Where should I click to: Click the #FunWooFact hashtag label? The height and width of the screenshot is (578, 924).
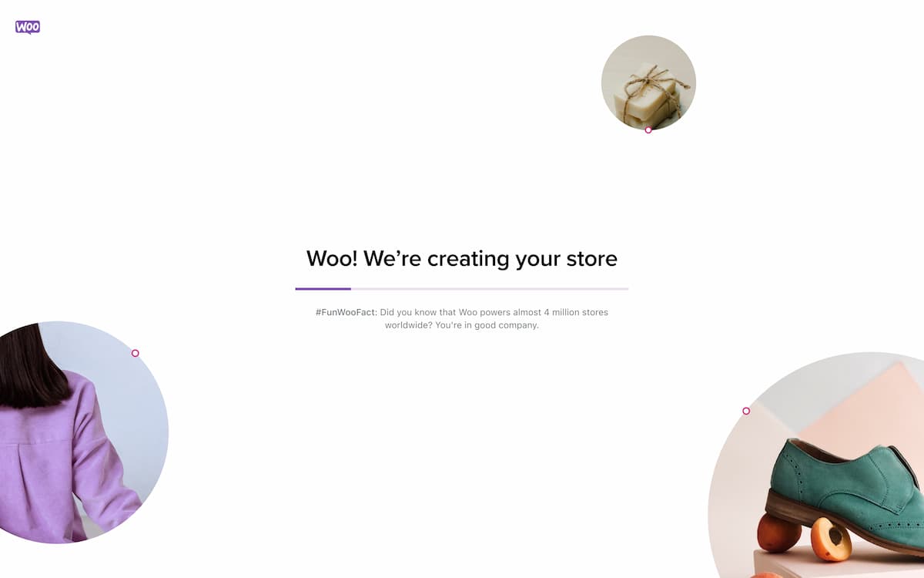pyautogui.click(x=346, y=312)
